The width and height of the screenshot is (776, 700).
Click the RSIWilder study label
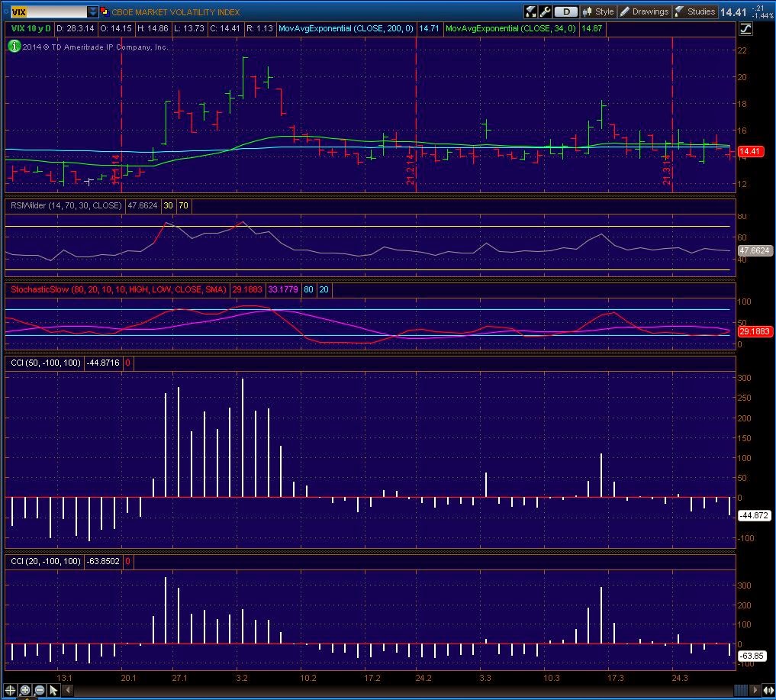click(x=66, y=205)
